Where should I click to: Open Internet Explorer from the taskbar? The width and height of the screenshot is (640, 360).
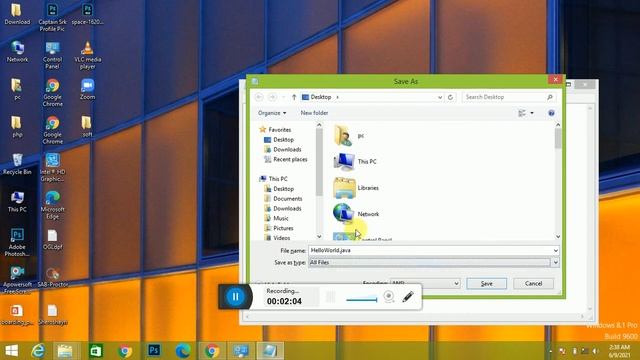pos(38,351)
